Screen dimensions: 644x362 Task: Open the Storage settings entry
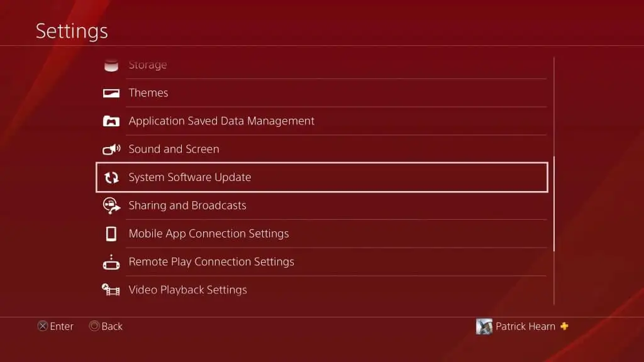coord(321,65)
